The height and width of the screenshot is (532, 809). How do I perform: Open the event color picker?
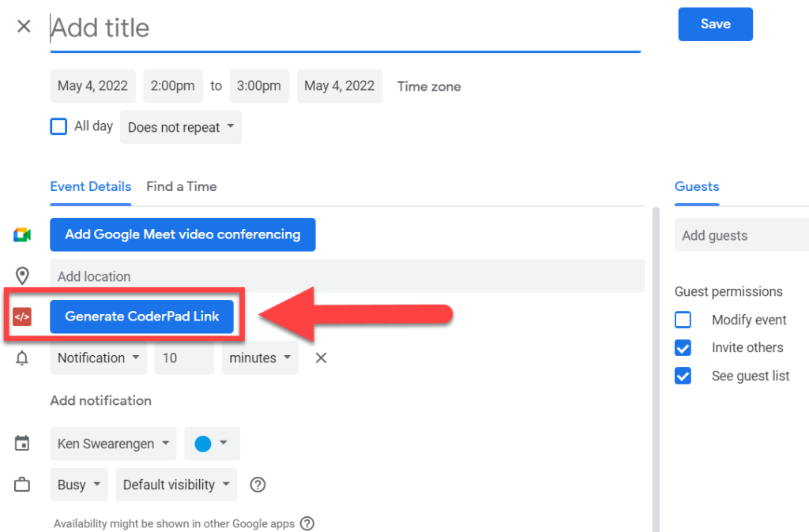pos(212,443)
